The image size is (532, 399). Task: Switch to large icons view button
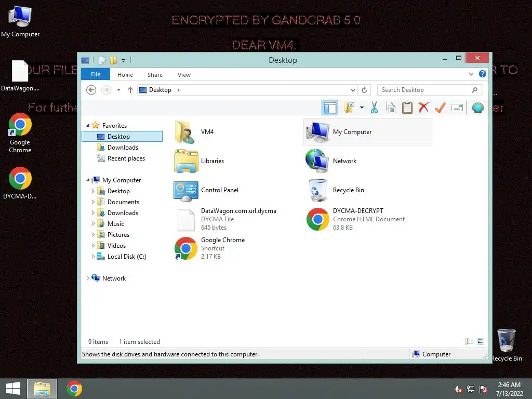[x=481, y=341]
